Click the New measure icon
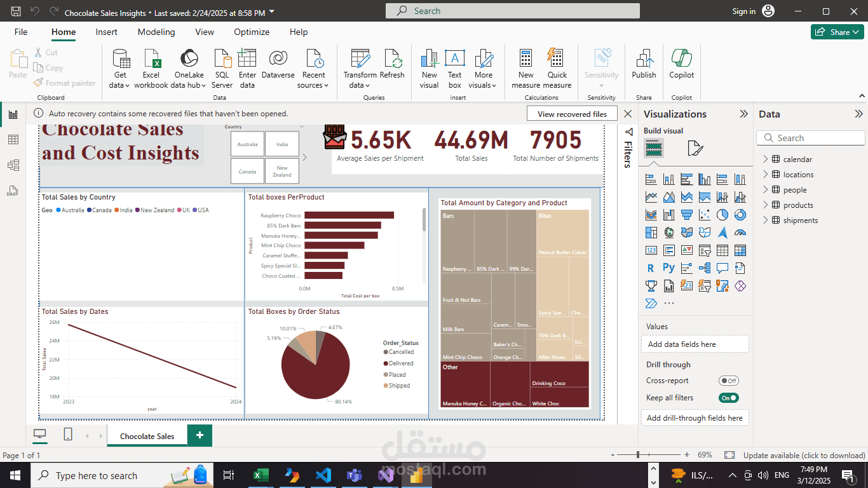 click(x=526, y=58)
